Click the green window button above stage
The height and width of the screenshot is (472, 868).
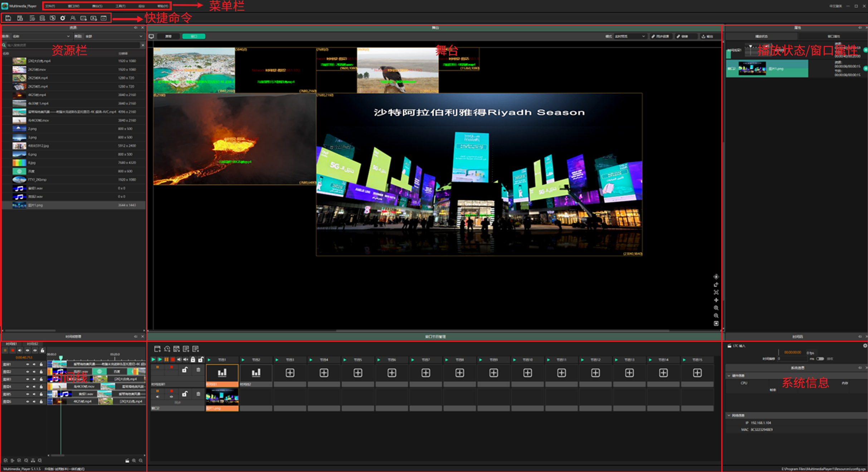[x=194, y=36]
